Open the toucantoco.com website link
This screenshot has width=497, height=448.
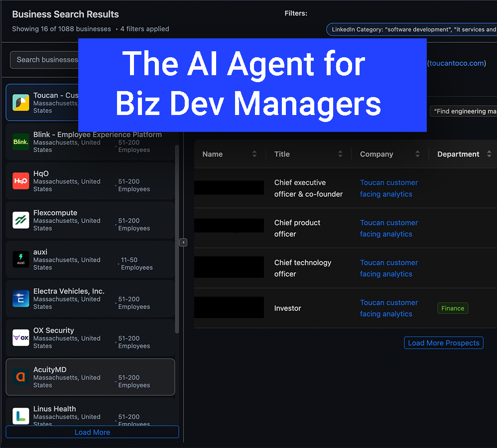(457, 63)
